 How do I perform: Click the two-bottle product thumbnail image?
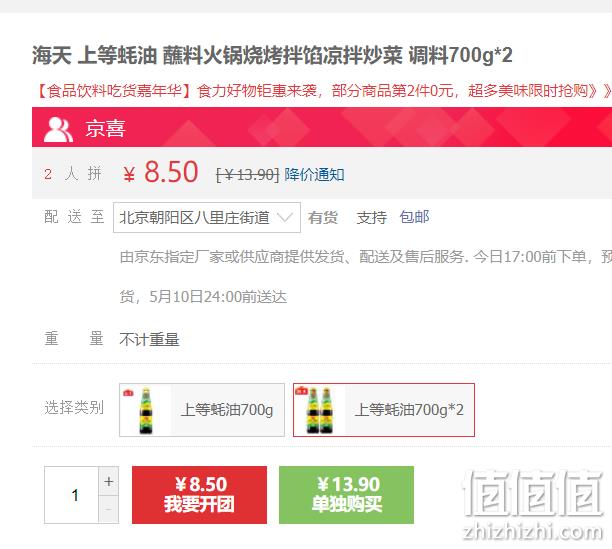click(320, 410)
